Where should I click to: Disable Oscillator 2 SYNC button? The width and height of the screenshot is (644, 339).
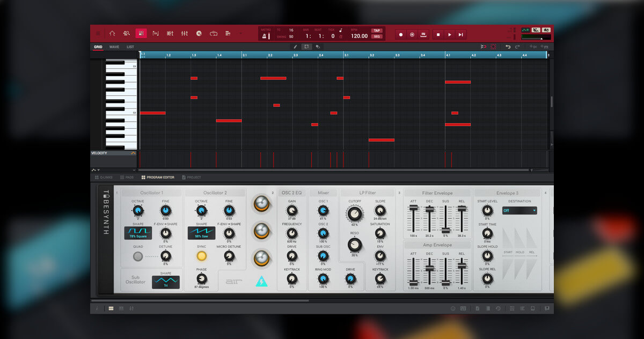coord(201,256)
